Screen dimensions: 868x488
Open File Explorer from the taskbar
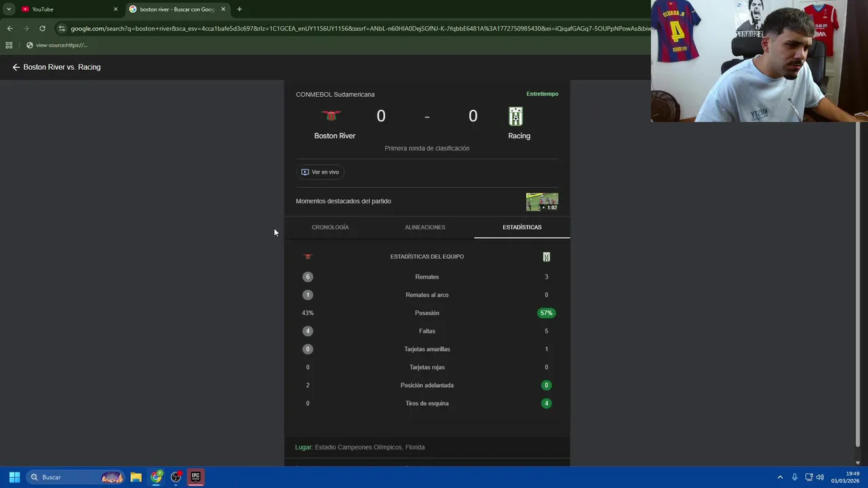pyautogui.click(x=136, y=477)
